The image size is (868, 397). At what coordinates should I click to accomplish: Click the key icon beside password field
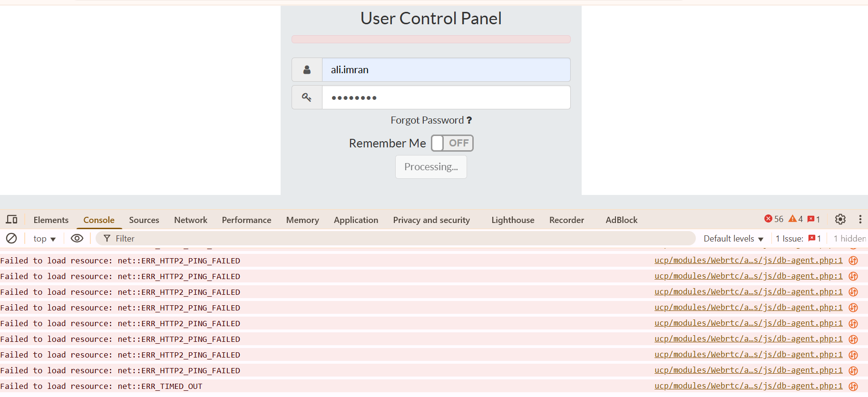click(x=307, y=97)
